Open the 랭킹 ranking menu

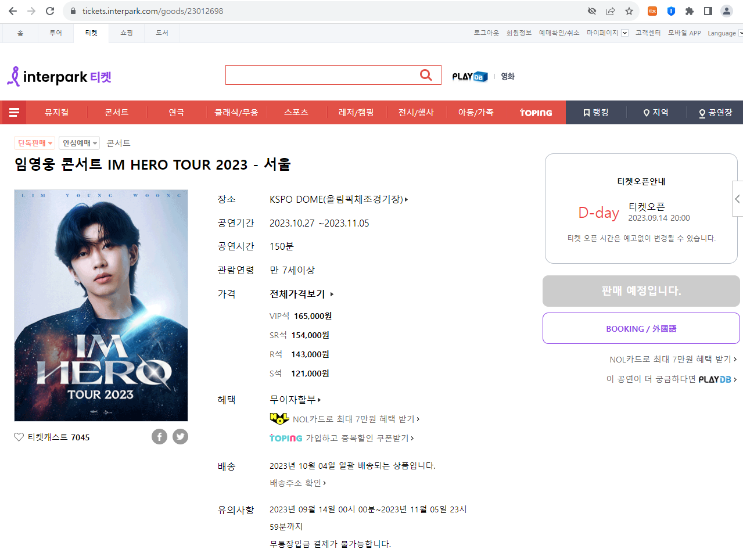point(596,113)
